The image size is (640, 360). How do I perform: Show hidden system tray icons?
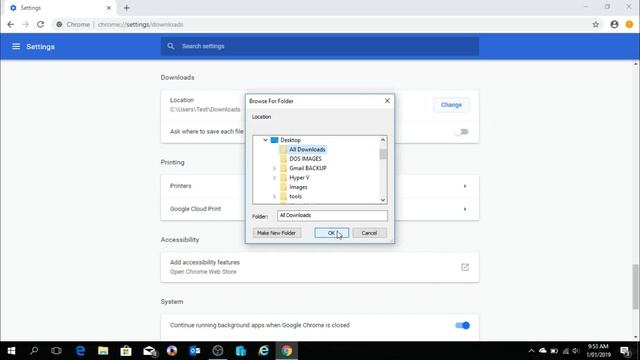[531, 351]
